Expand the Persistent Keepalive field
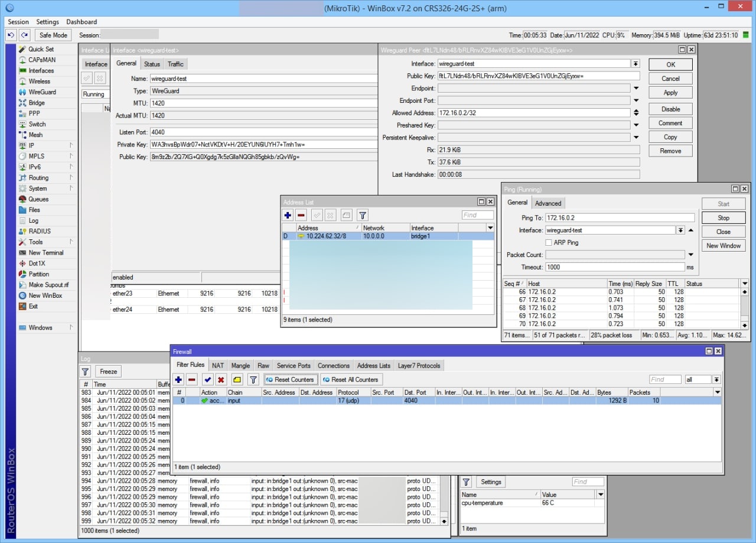 tap(636, 138)
